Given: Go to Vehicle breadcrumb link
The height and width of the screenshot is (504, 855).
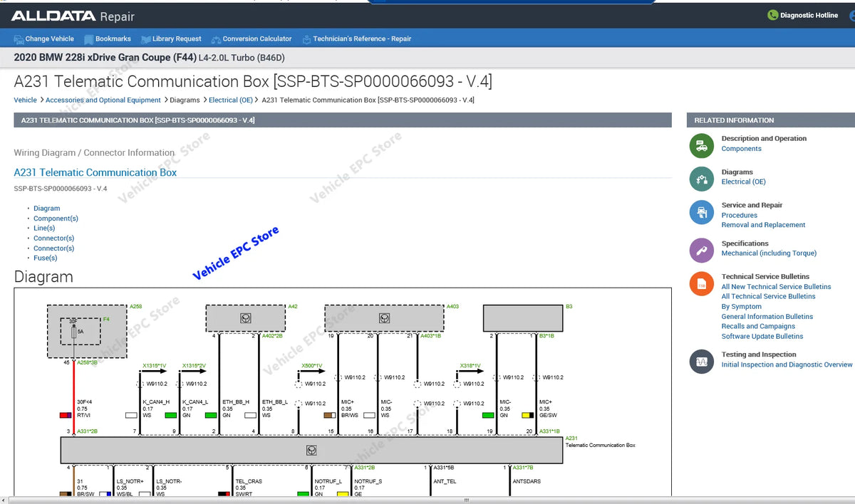Looking at the screenshot, I should tap(26, 100).
